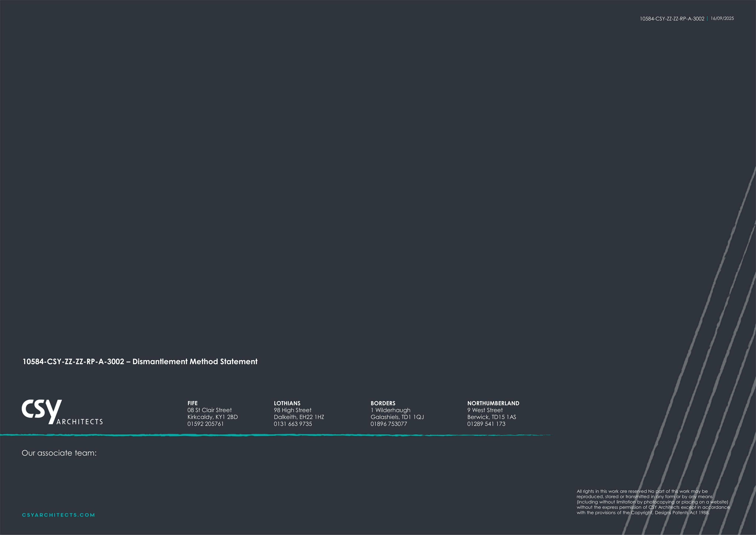Click the address line Galashiels, TD1 1QJ
The width and height of the screenshot is (756, 535).
[397, 417]
